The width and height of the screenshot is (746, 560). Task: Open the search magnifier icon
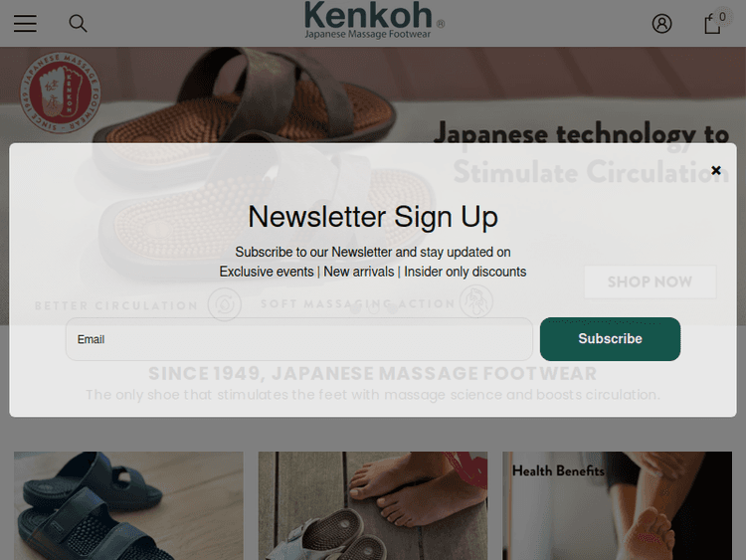click(78, 23)
